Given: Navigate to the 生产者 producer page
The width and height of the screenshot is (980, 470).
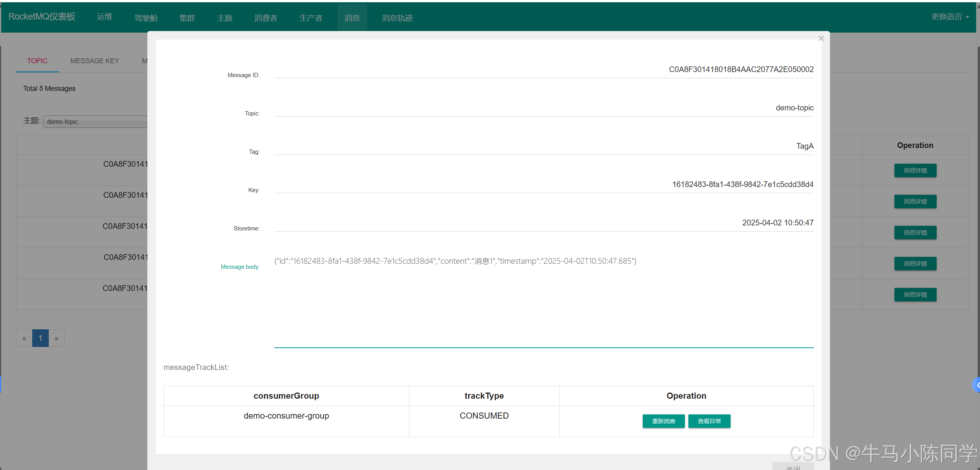Looking at the screenshot, I should [x=311, y=18].
